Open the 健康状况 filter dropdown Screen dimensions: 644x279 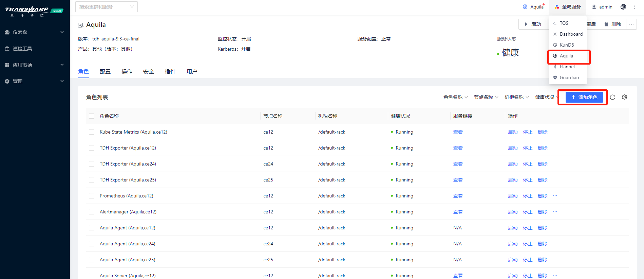pyautogui.click(x=546, y=97)
